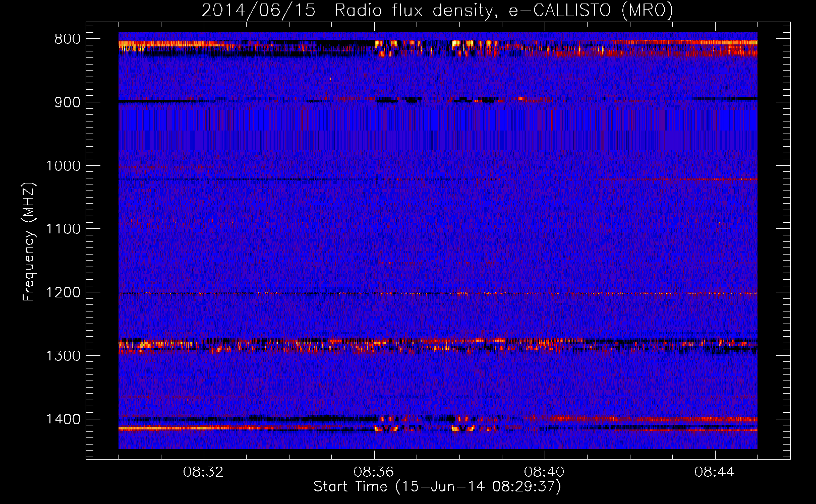Viewport: 816px width, 504px height.
Task: Click the 1300 frequency tick label
Action: tap(63, 356)
